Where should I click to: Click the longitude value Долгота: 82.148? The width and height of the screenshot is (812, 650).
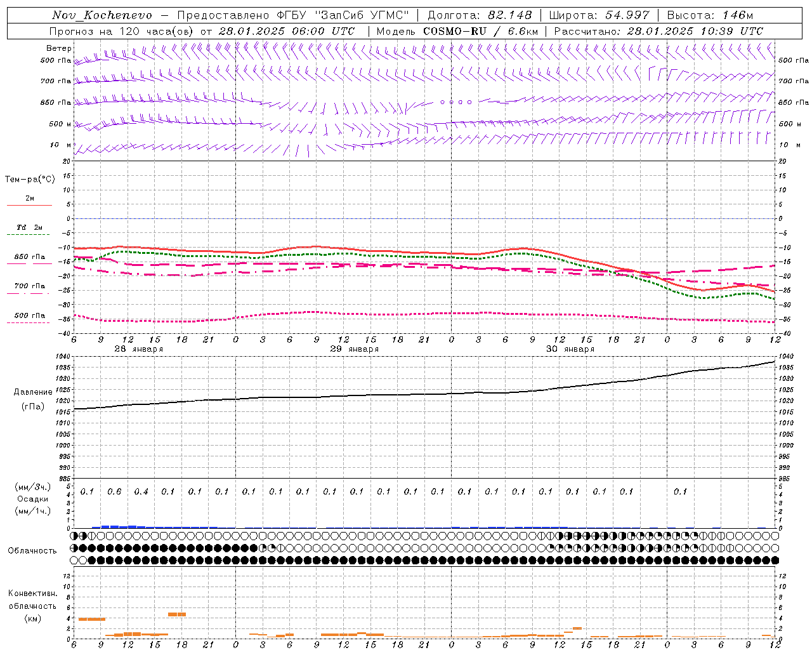[x=480, y=15]
